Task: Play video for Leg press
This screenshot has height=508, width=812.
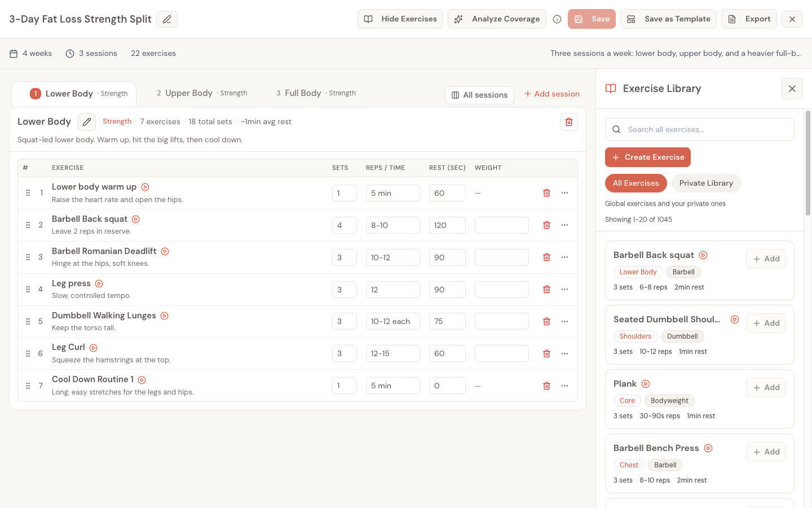Action: (x=99, y=283)
